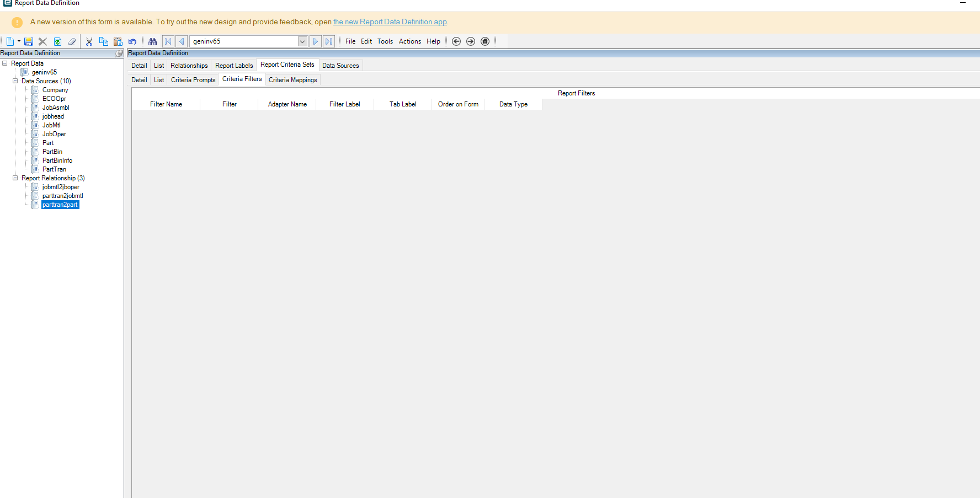This screenshot has width=980, height=498.
Task: Collapse the Data Sources (10) node
Action: [x=15, y=81]
